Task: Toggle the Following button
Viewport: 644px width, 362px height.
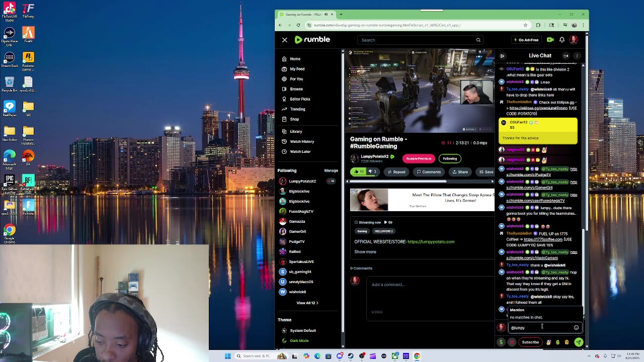Action: [450, 158]
